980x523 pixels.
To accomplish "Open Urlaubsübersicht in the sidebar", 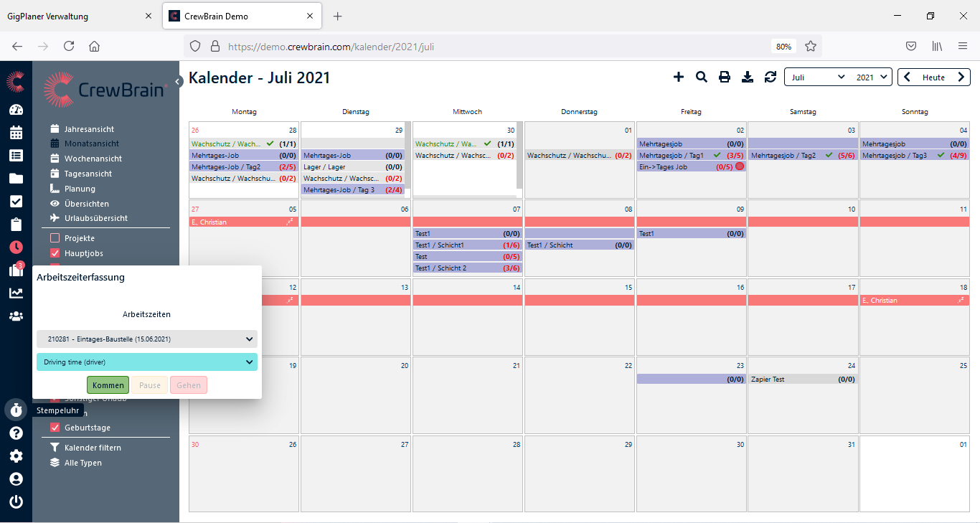I will pos(95,218).
